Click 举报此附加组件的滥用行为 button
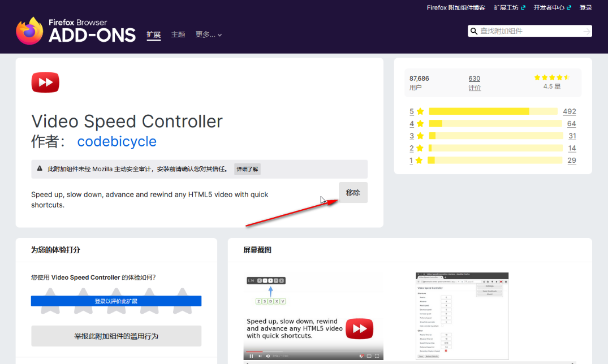Viewport: 608px width, 364px height. (117, 336)
